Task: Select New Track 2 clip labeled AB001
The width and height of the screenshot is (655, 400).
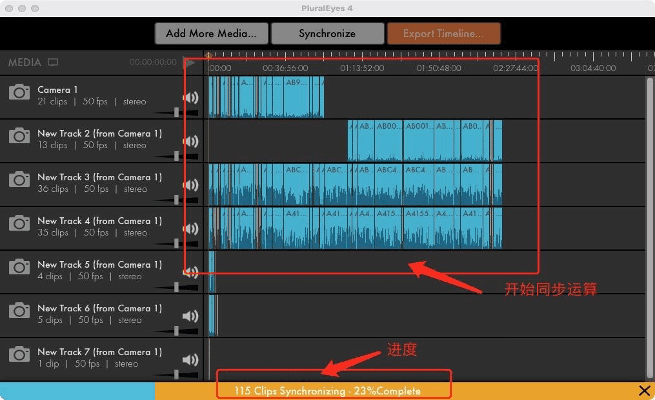Action: click(419, 141)
